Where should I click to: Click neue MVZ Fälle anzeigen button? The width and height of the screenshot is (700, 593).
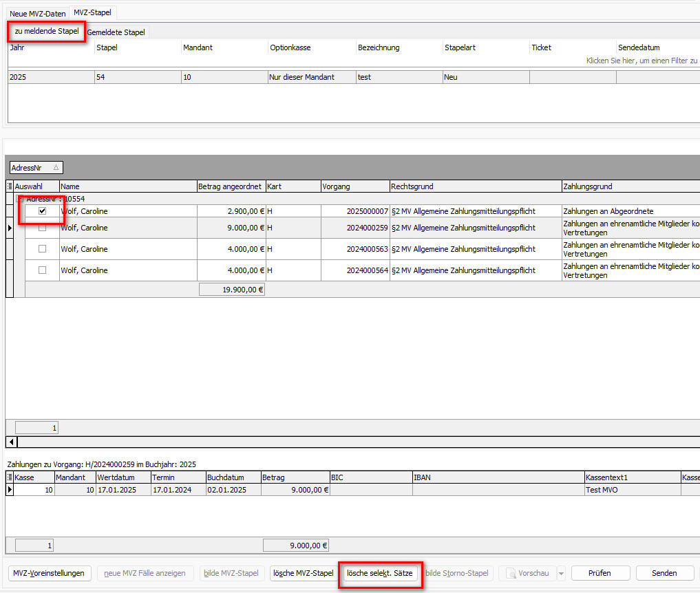(x=145, y=573)
